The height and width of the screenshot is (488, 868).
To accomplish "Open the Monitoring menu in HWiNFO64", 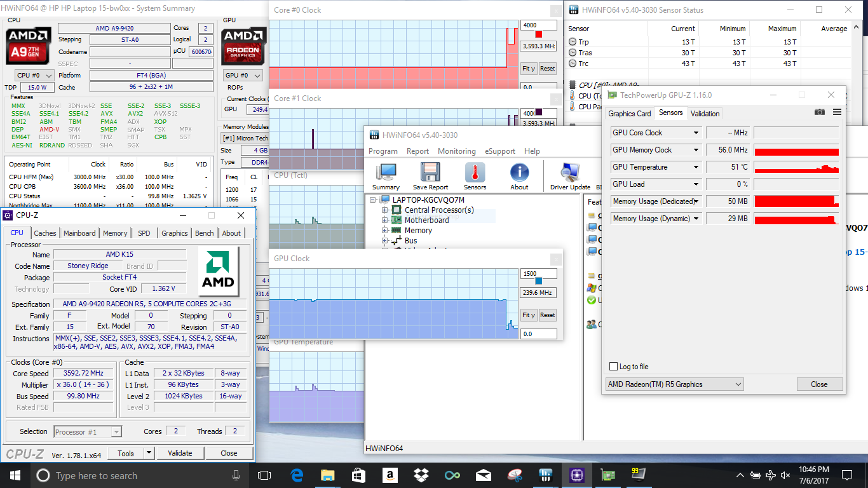I will [456, 151].
